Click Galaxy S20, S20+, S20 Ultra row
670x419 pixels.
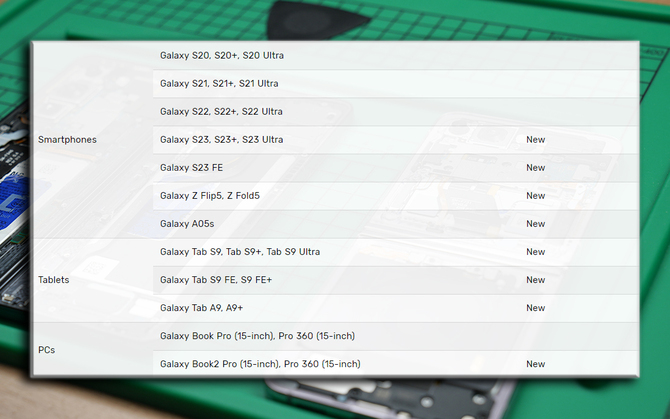click(396, 56)
